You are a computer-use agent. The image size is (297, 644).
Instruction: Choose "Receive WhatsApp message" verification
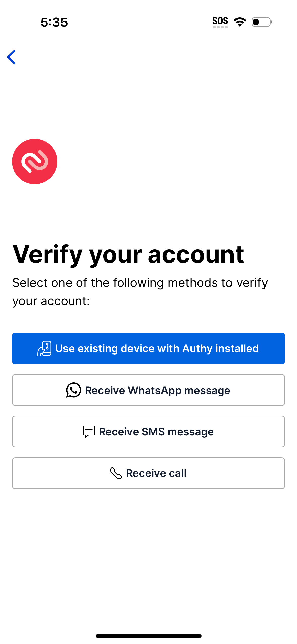tap(148, 390)
